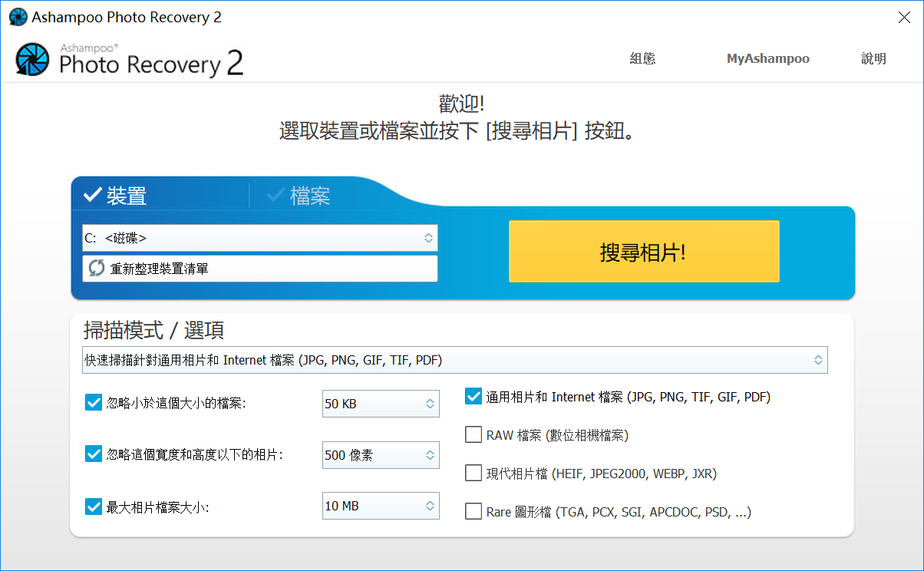This screenshot has height=571, width=924.
Task: Open the MyAshampoo menu
Action: [768, 58]
